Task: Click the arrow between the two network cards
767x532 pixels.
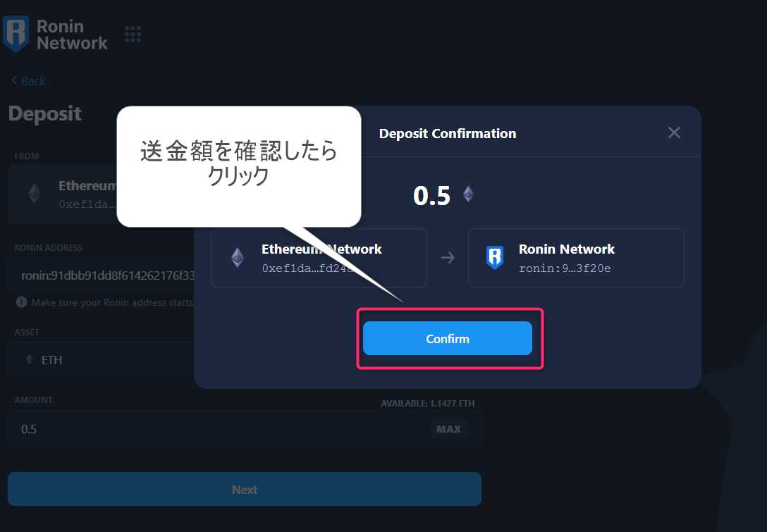Action: click(x=448, y=257)
